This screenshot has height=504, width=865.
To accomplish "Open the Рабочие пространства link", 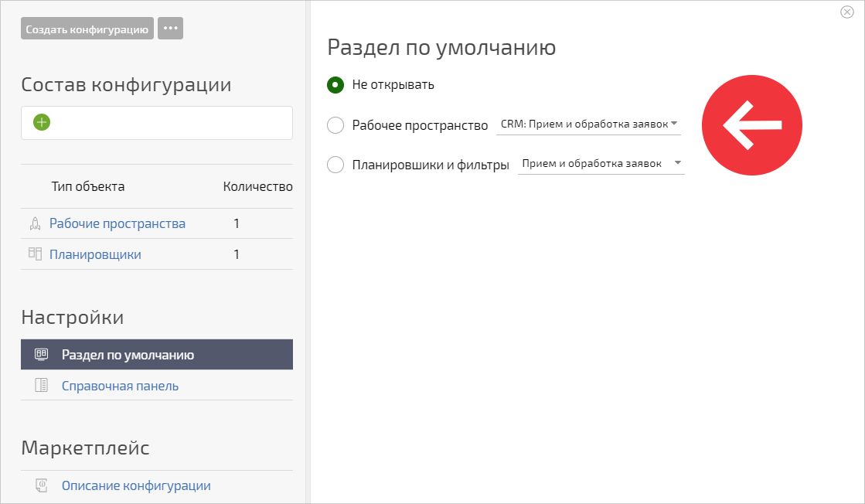I will point(117,223).
